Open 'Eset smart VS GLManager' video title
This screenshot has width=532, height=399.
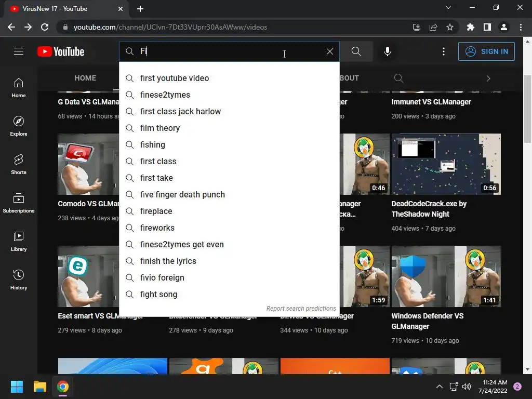pos(101,316)
